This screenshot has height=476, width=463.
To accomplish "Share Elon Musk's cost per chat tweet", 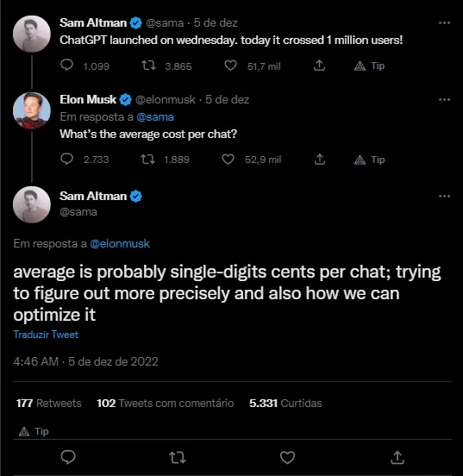I will pyautogui.click(x=320, y=159).
